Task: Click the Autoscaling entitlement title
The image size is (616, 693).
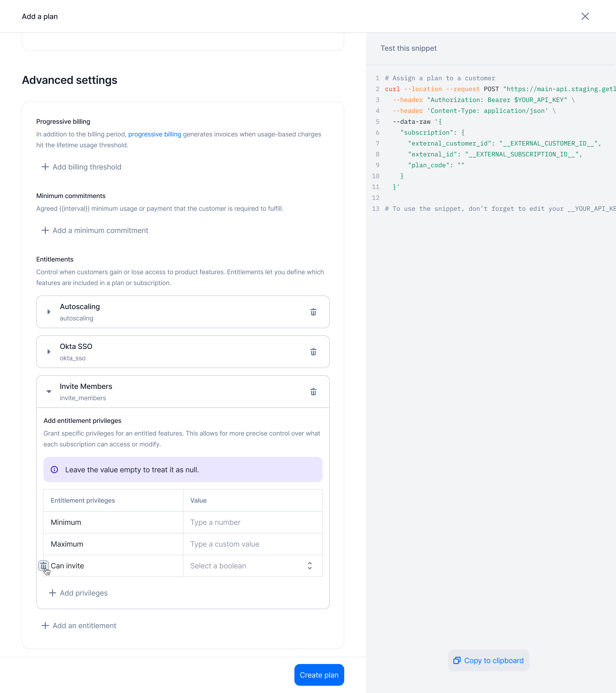Action: (x=80, y=306)
